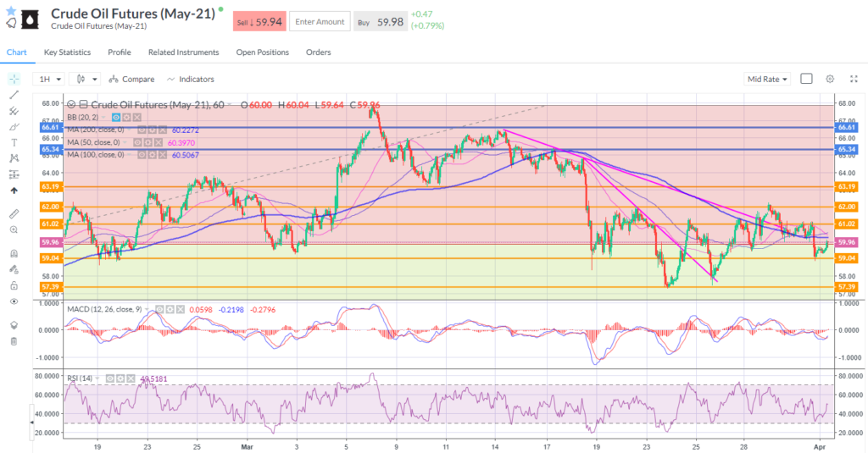868x453 pixels.
Task: Expand the Mid Rate dropdown
Action: (767, 79)
